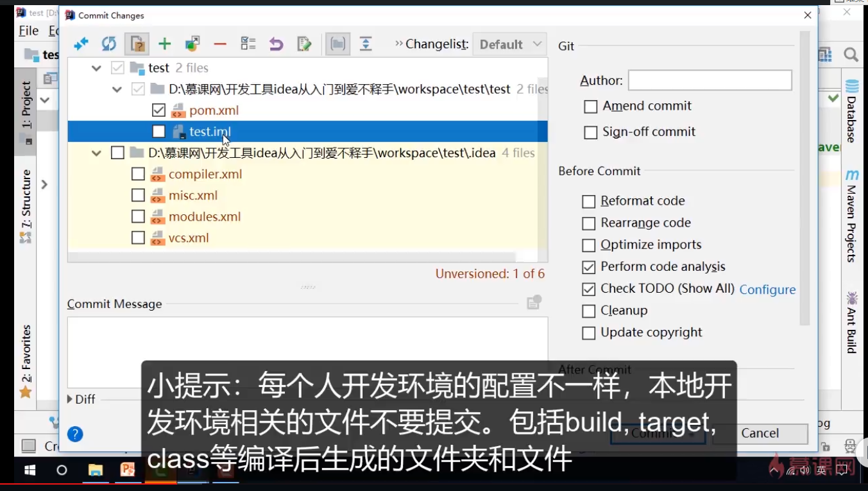Click the options panel vertical scrollbar
The width and height of the screenshot is (868, 491).
point(805,180)
